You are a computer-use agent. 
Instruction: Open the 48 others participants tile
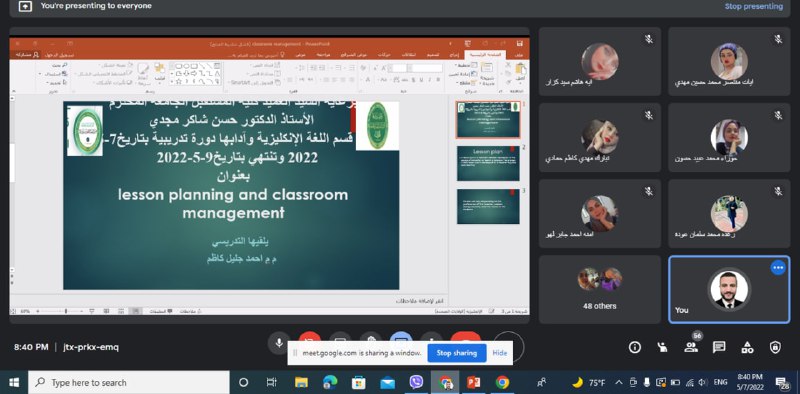(599, 289)
